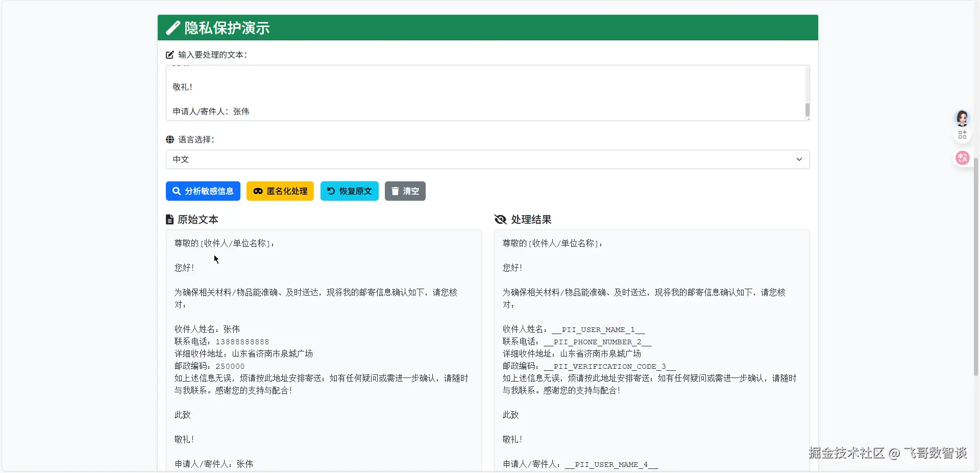
Task: Click the __PII_USER_MAME_4__ placeholder
Action: click(611, 464)
